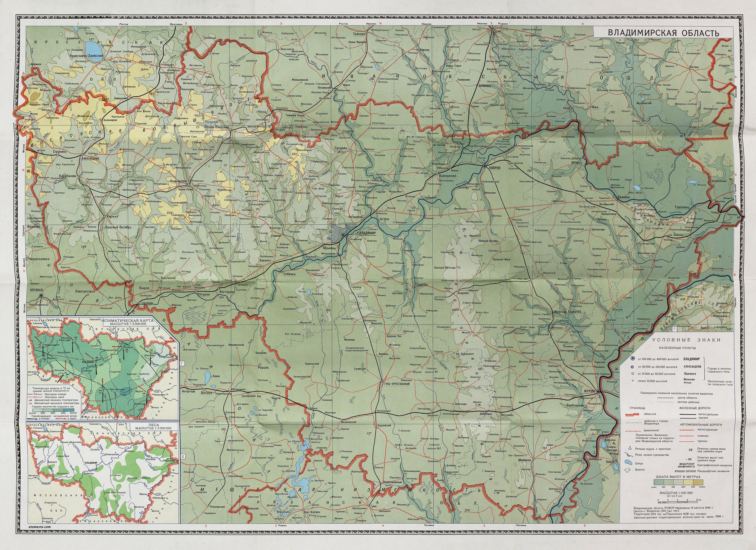
Task: Click the "Гороховец" label on the main map
Action: point(682,207)
